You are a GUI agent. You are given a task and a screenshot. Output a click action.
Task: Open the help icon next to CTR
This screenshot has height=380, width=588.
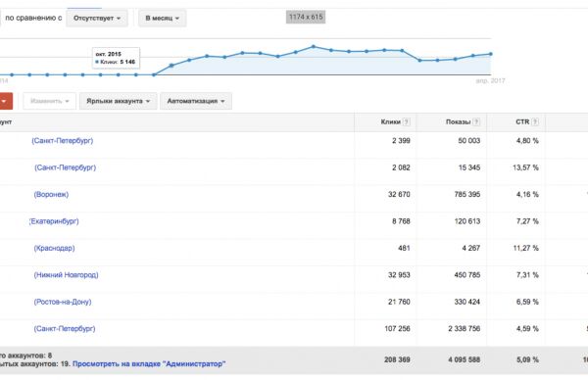pos(535,121)
